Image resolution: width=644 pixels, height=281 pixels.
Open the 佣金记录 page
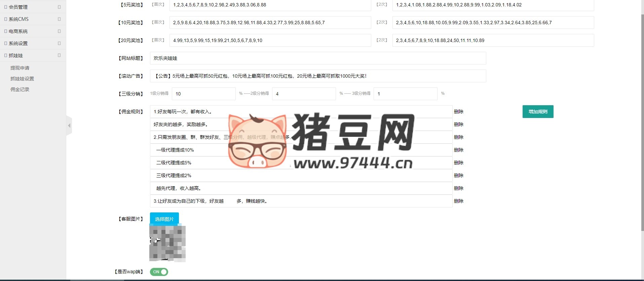[x=20, y=89]
